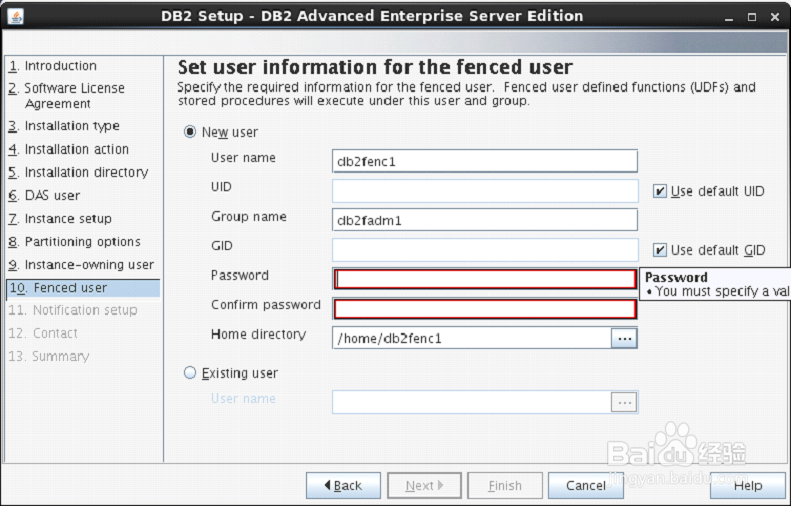
Task: Click the Finish button
Action: point(505,485)
